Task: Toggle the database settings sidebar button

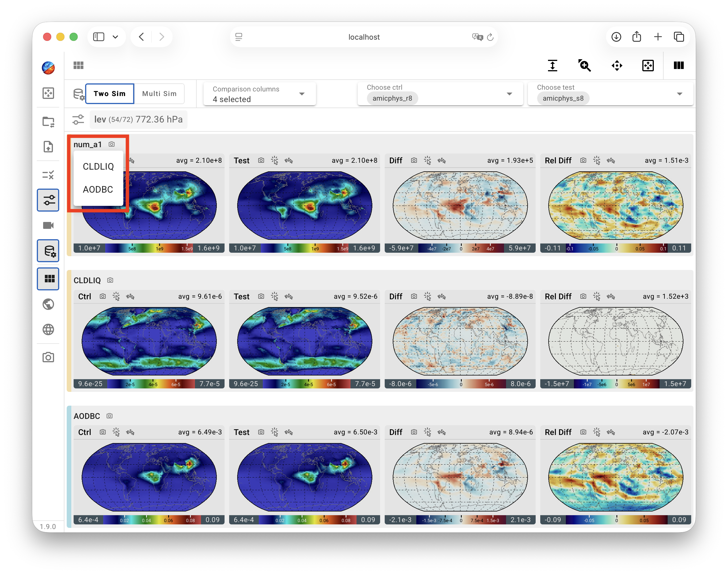Action: 48,251
